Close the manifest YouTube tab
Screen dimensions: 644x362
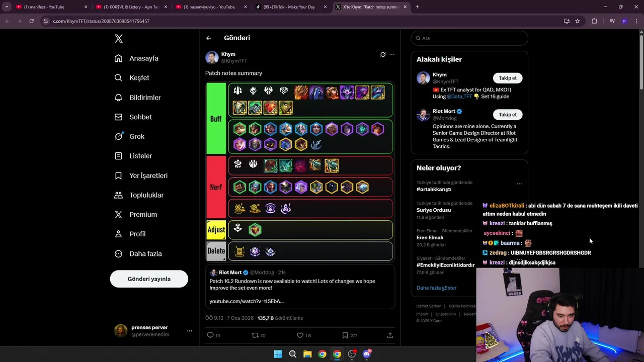pos(86,7)
